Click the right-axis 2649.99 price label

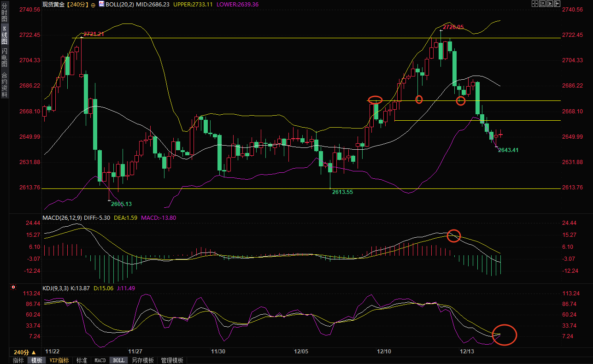pos(573,137)
